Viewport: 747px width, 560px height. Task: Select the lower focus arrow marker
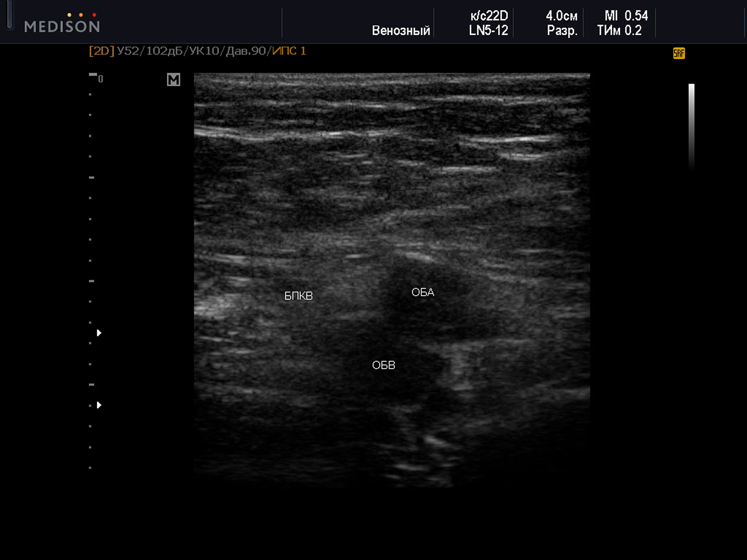[99, 405]
